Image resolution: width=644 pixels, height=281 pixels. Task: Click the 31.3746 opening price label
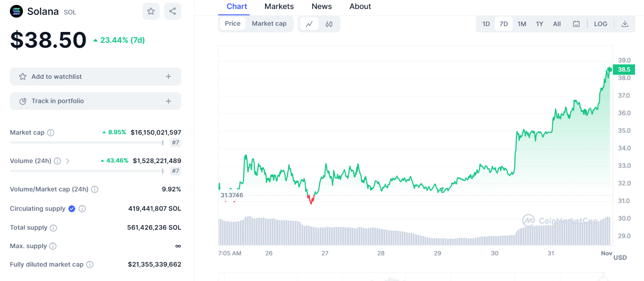232,195
